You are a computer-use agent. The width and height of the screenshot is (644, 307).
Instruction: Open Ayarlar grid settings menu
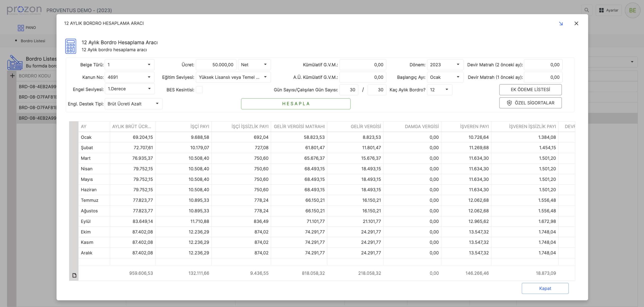tap(608, 10)
